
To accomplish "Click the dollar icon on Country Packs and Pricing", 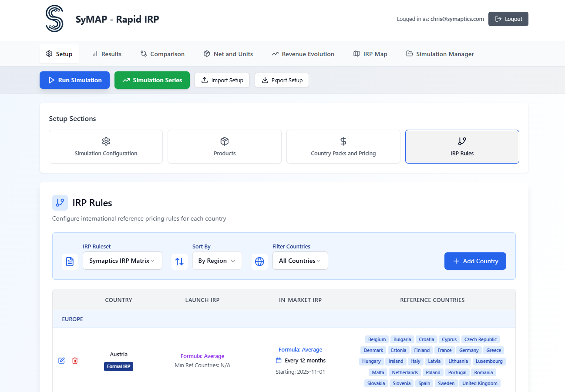I will [343, 141].
